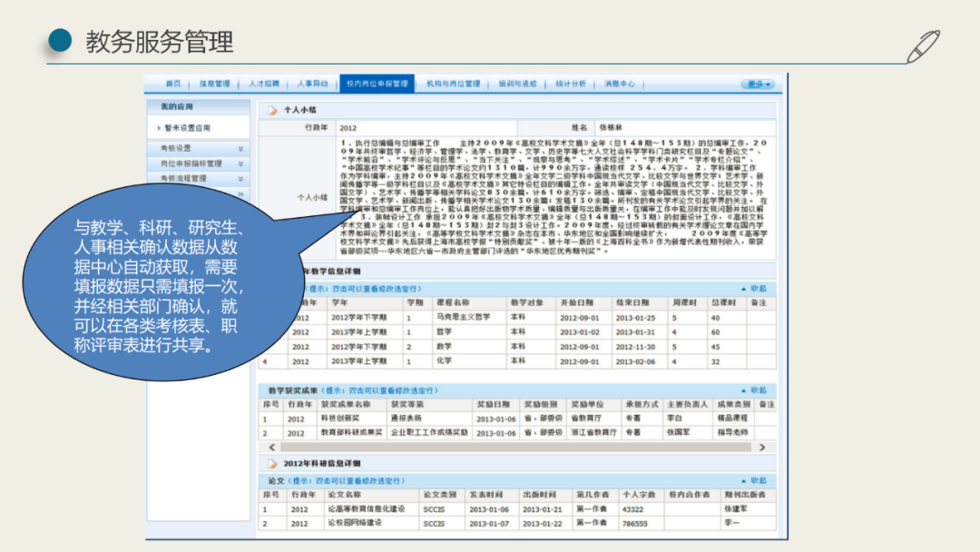
Task: Click the 论文 table hint text
Action: 348,481
